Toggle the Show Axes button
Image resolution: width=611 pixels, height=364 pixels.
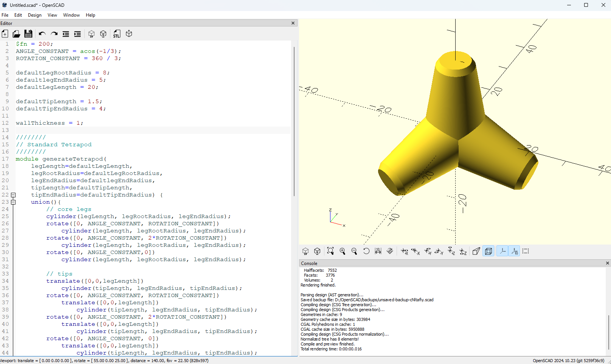click(x=502, y=251)
